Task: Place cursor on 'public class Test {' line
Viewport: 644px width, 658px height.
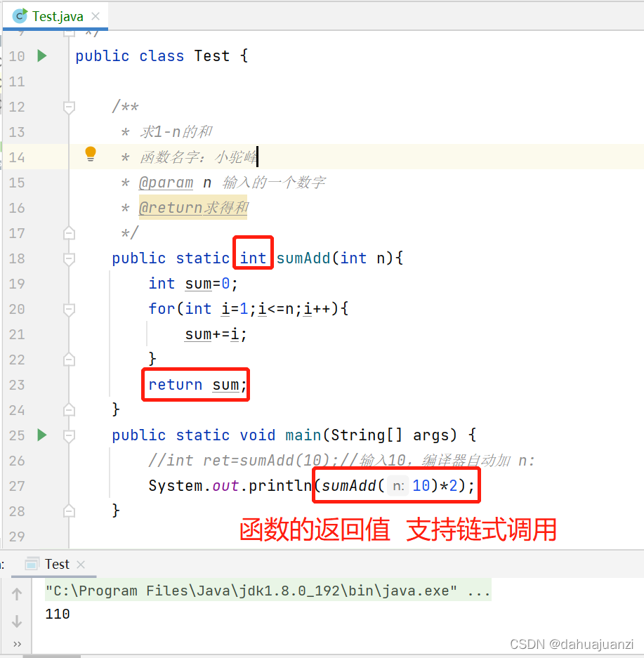Action: (162, 55)
